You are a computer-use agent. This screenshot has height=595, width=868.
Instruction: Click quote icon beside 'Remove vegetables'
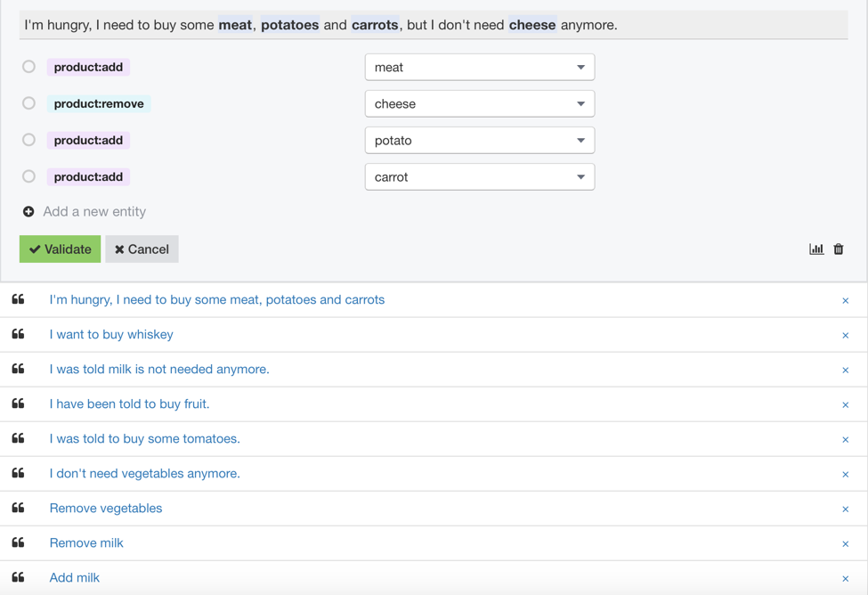point(19,509)
